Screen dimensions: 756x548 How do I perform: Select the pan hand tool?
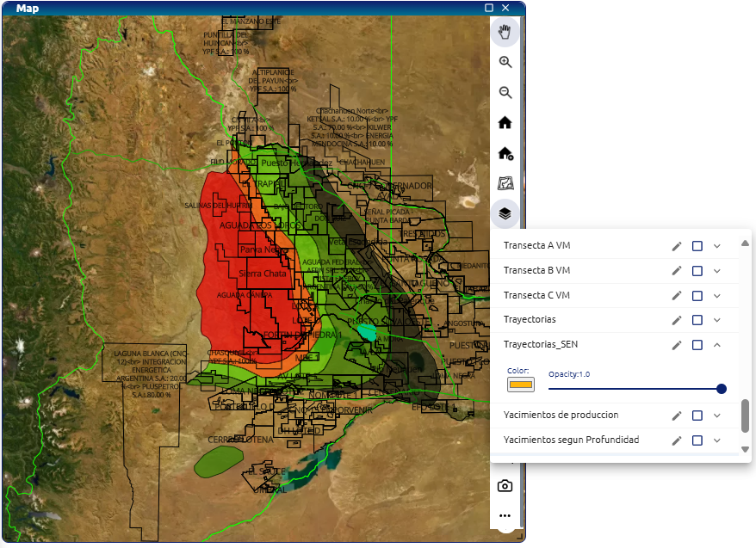(505, 32)
